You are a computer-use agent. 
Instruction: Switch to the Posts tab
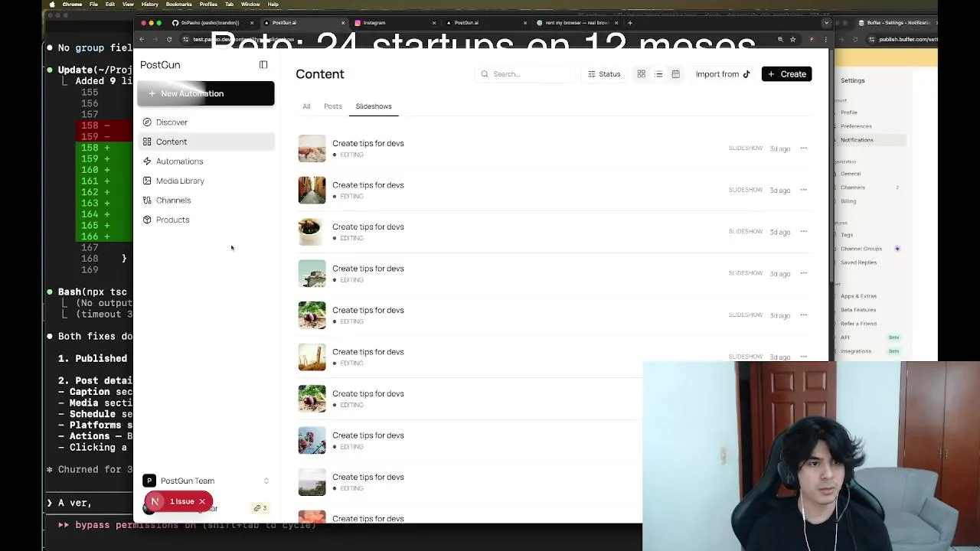332,106
